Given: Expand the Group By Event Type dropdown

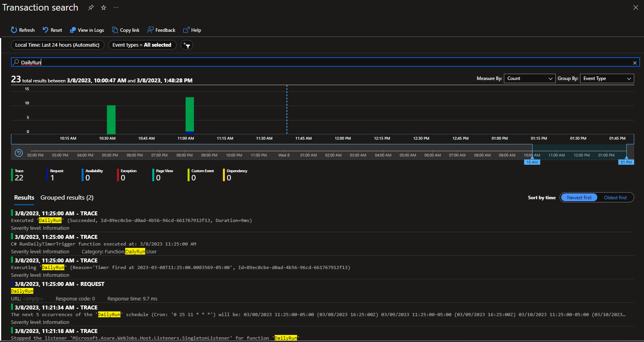Looking at the screenshot, I should (607, 78).
